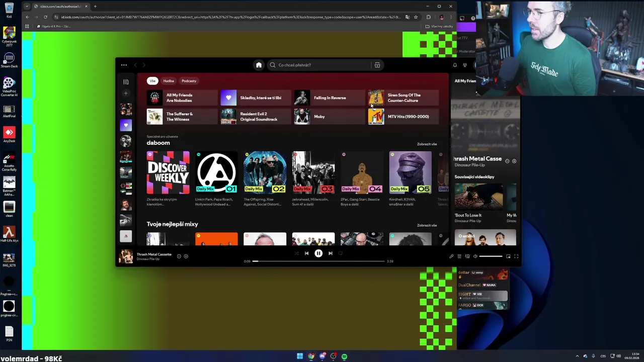Image resolution: width=644 pixels, height=362 pixels.
Task: Pause the current track
Action: 318,253
